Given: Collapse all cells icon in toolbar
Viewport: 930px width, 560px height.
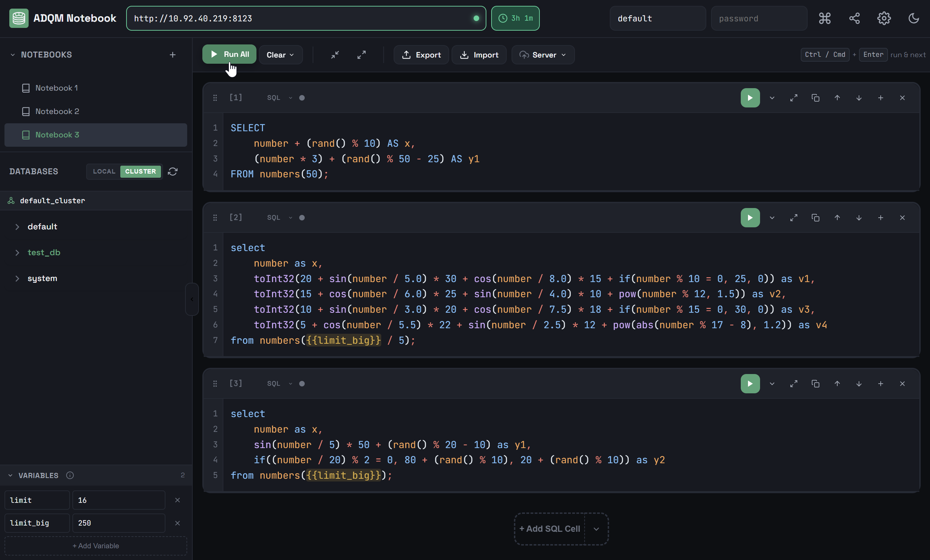Looking at the screenshot, I should [x=335, y=55].
